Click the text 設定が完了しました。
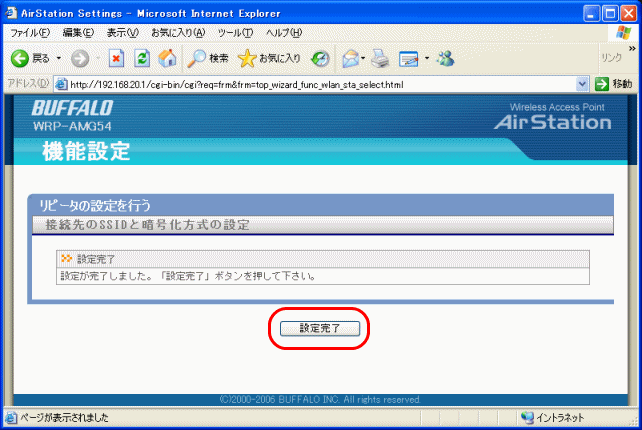642x430 pixels. click(106, 276)
